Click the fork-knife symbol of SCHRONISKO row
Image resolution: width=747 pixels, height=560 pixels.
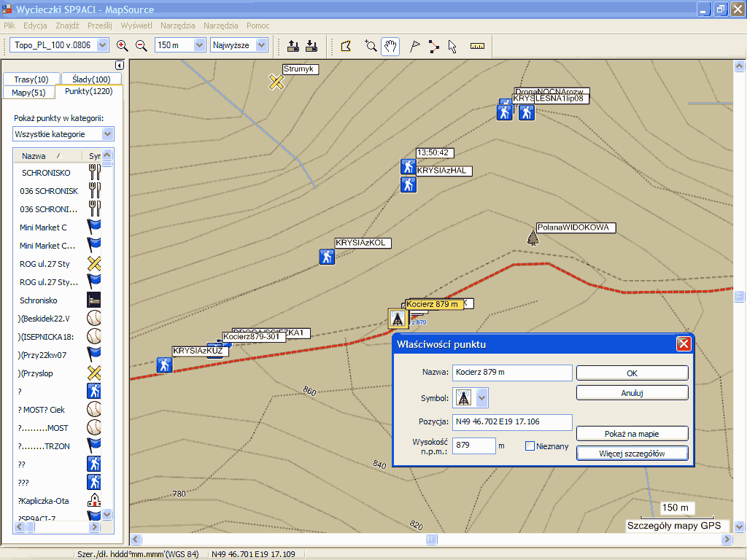click(x=94, y=172)
